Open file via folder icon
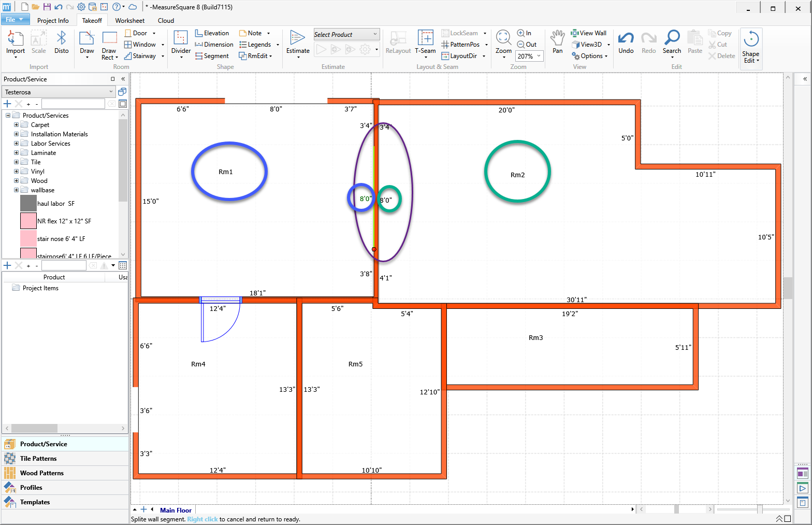The height and width of the screenshot is (525, 812). coord(36,7)
